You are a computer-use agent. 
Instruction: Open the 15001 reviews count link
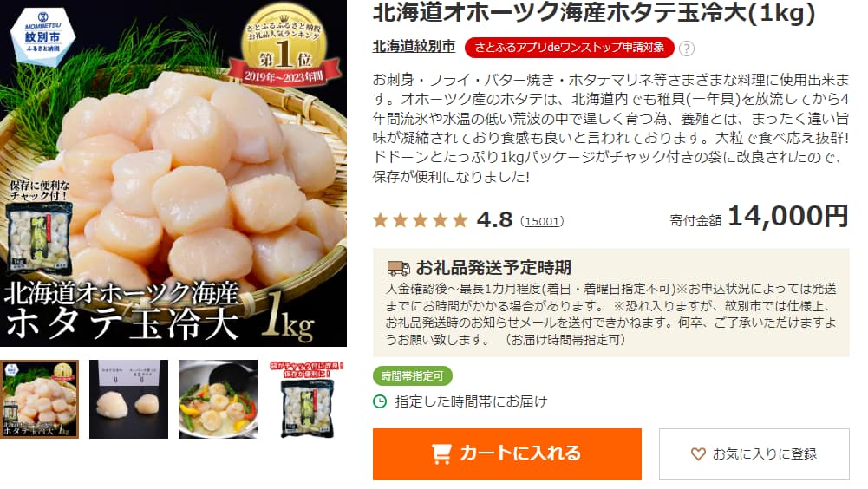coord(542,221)
